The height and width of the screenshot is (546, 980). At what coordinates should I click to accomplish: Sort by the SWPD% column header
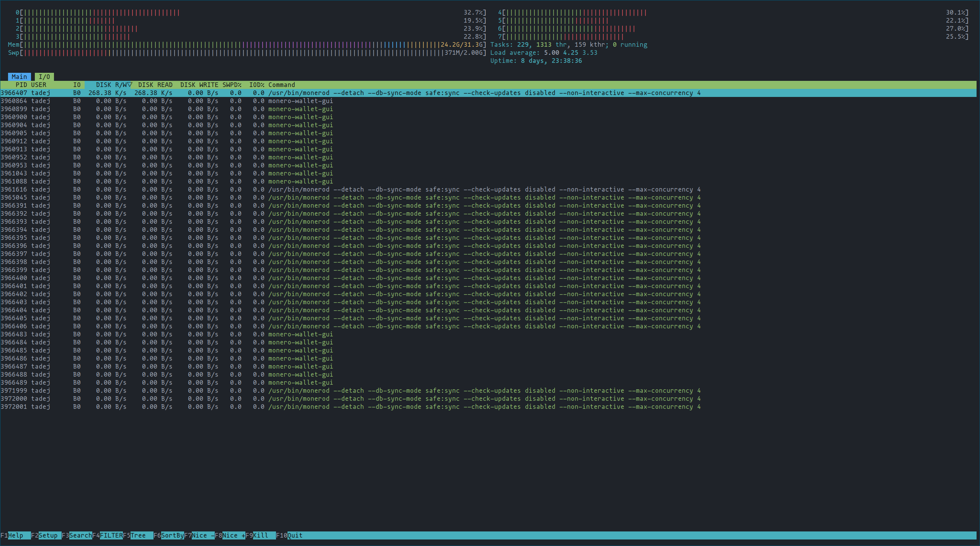[232, 85]
